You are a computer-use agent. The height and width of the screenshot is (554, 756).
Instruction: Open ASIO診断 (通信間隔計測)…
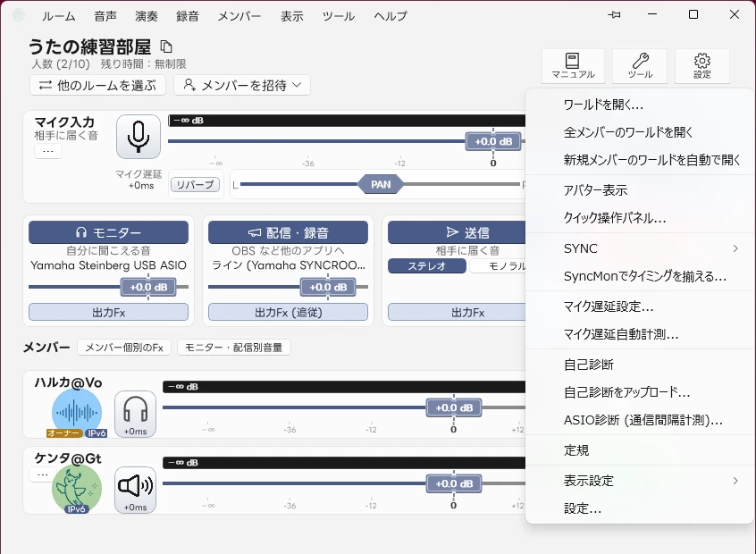pyautogui.click(x=639, y=420)
